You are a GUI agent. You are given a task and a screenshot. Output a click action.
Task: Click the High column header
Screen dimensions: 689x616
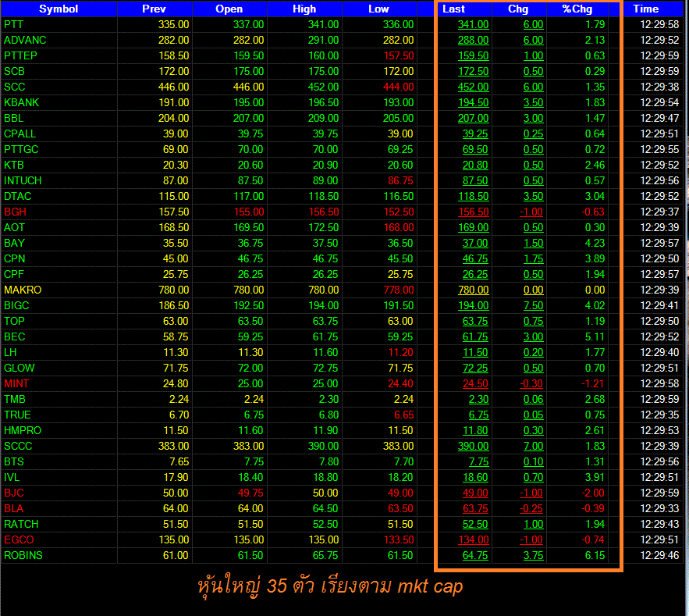[304, 9]
